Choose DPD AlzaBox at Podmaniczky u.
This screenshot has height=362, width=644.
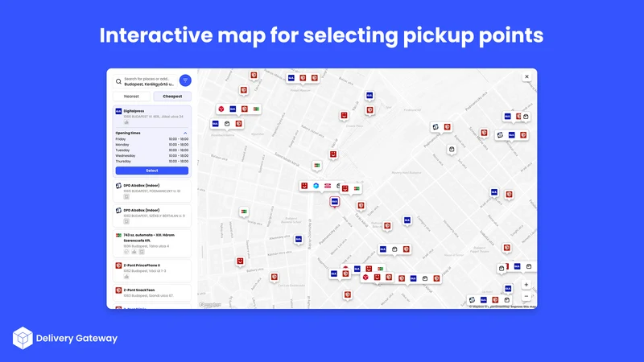pyautogui.click(x=152, y=191)
